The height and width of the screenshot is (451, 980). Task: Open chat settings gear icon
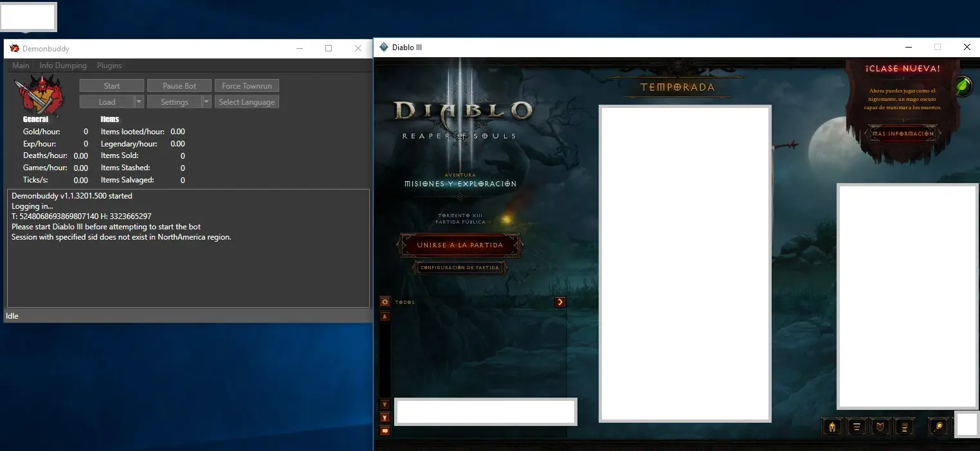click(x=385, y=302)
